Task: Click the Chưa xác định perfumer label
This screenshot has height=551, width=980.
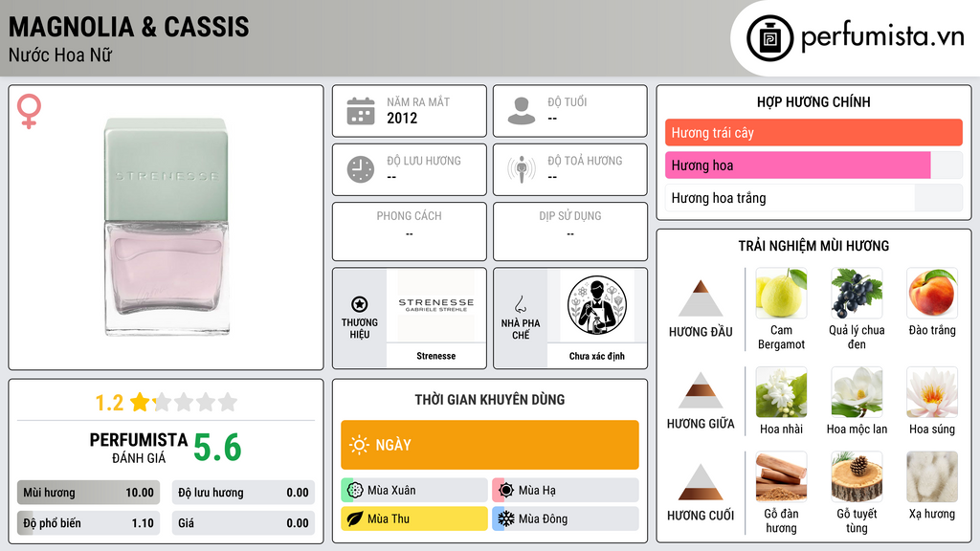Action: click(597, 356)
